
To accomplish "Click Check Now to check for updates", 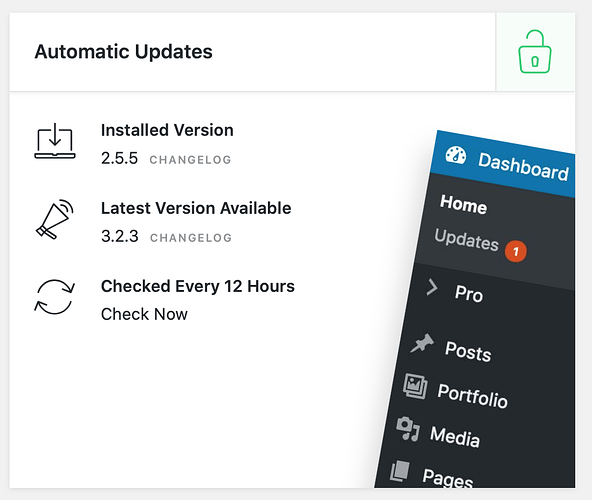I will (x=144, y=314).
